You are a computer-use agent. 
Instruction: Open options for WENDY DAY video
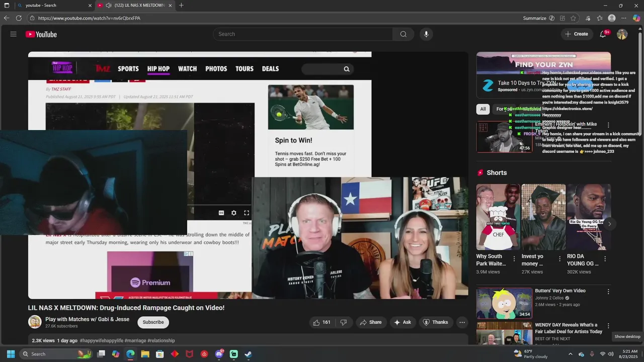coord(608,326)
